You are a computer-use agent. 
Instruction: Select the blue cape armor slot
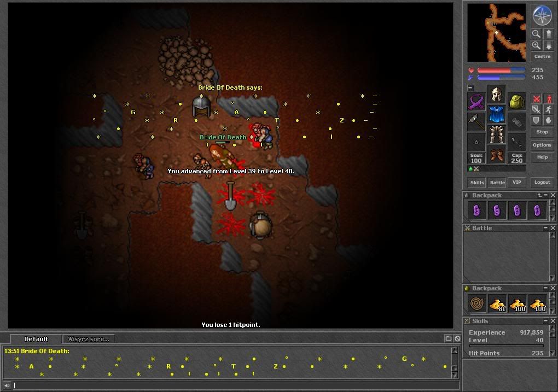point(496,115)
